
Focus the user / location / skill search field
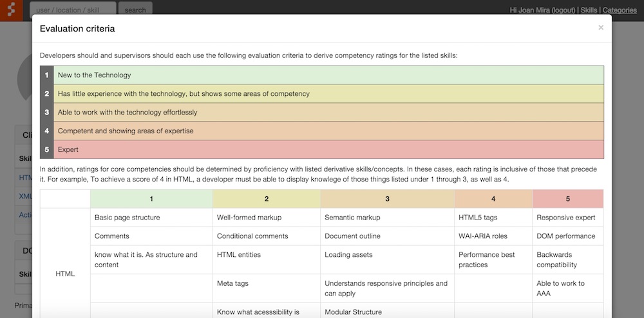pyautogui.click(x=73, y=10)
